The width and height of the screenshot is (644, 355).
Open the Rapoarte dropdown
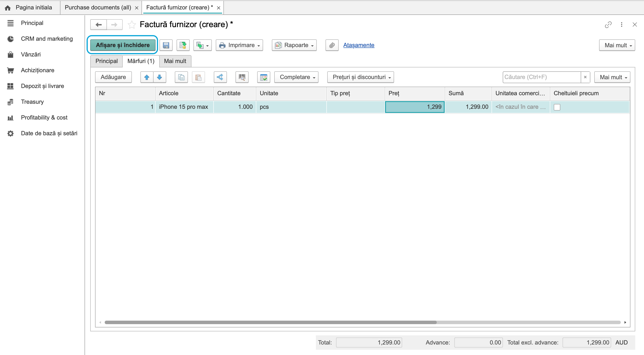[294, 45]
